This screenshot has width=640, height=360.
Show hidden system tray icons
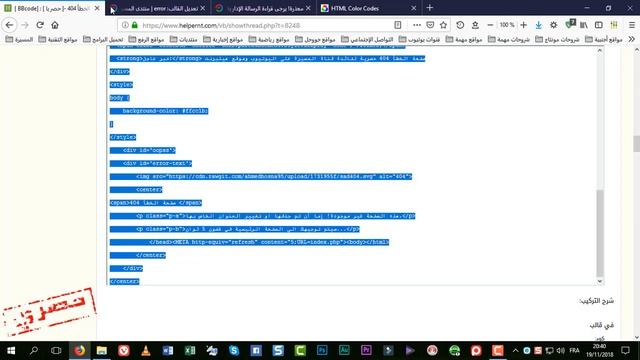515,351
